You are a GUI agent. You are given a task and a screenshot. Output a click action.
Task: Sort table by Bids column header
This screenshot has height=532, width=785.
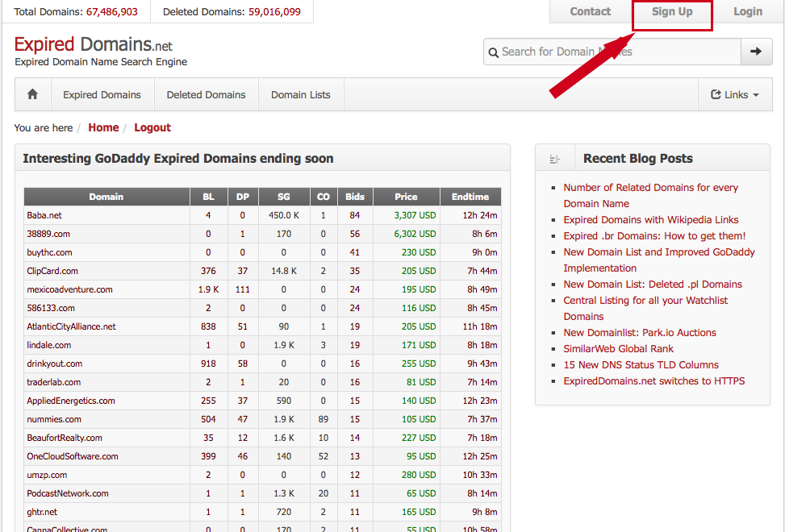(355, 197)
